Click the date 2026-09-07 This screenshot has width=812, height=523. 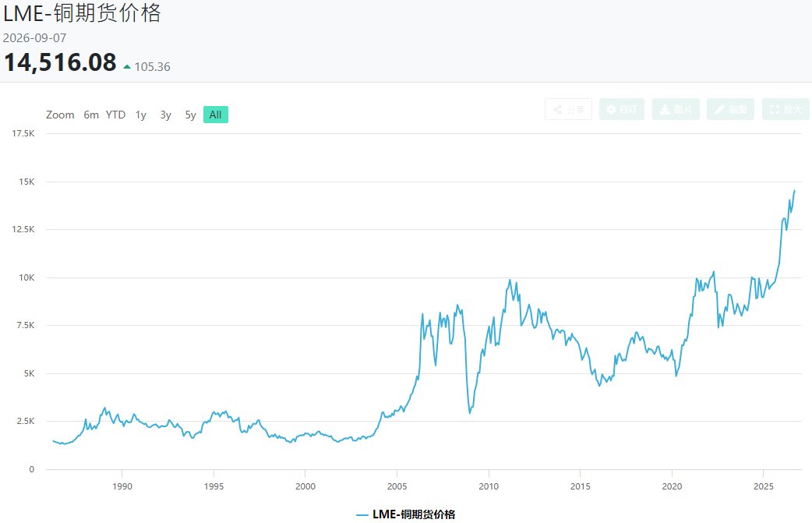35,38
